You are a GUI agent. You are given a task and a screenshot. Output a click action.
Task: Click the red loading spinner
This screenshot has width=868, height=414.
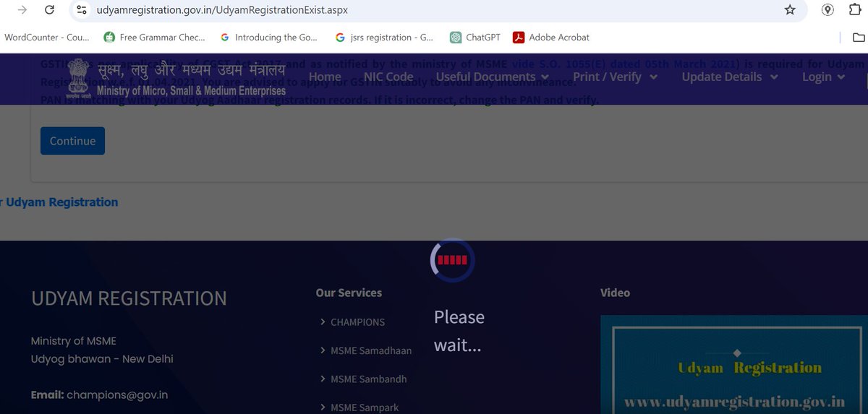pos(452,260)
